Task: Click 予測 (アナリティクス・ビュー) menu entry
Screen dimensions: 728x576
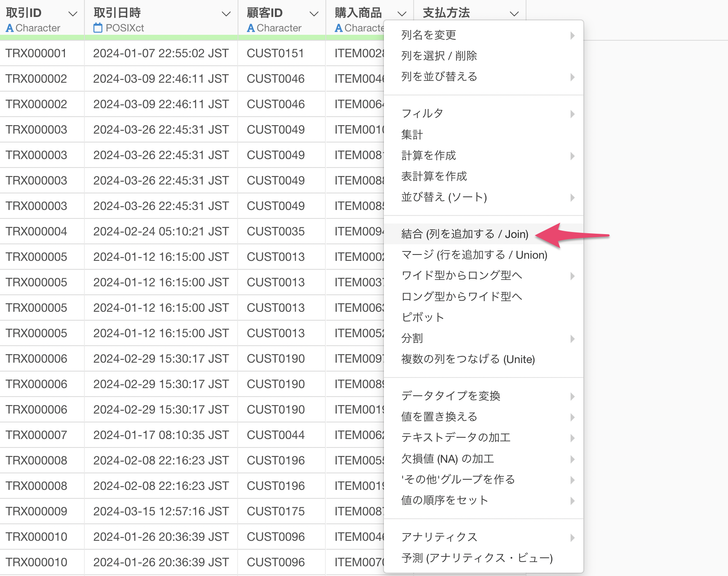Action: 477,558
